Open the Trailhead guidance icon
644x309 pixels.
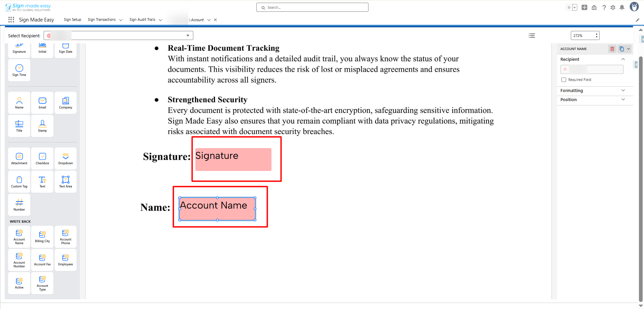[x=594, y=7]
